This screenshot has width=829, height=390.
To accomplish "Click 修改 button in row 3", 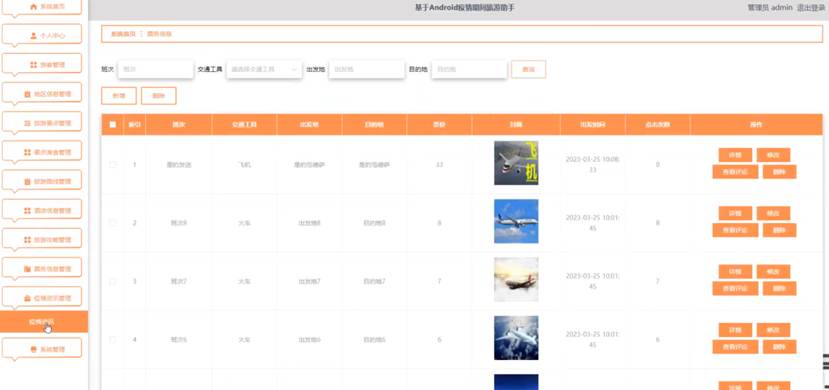I will pyautogui.click(x=773, y=272).
